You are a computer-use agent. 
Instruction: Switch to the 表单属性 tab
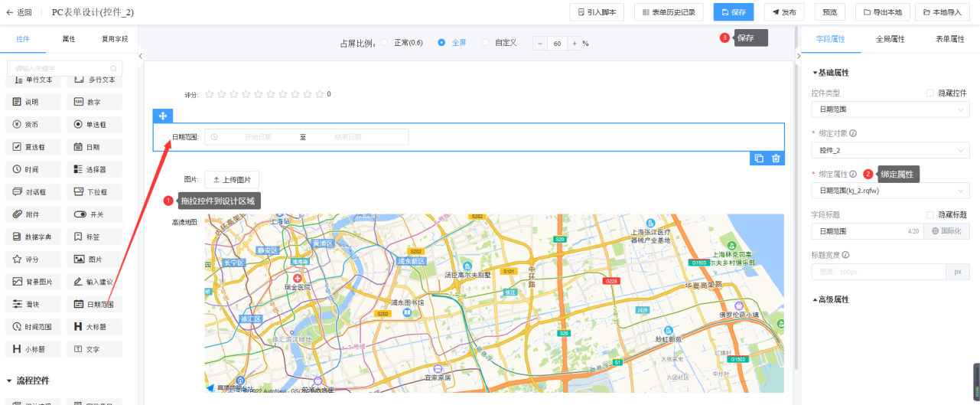coord(950,38)
